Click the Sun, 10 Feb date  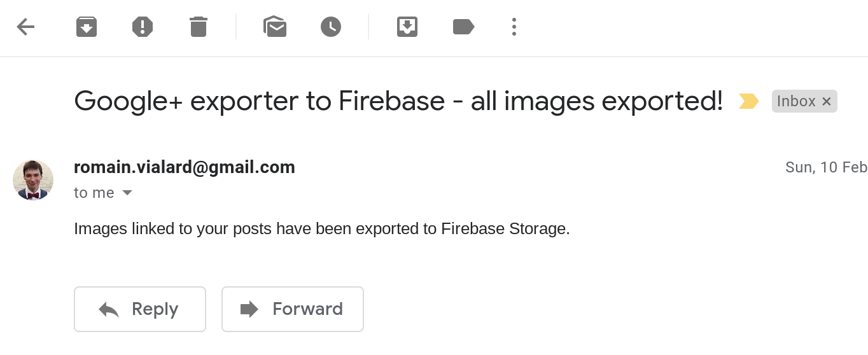tap(826, 167)
